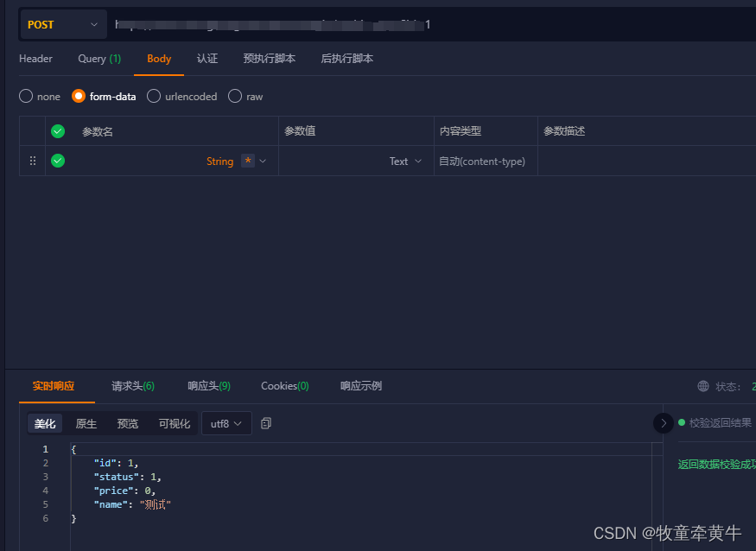Collapse the validation panel with the chevron button
The height and width of the screenshot is (551, 756).
(664, 423)
